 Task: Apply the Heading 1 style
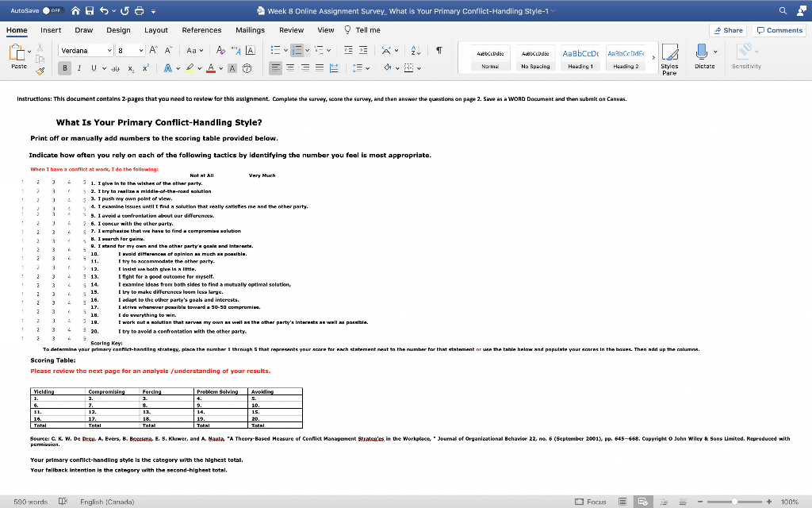pyautogui.click(x=580, y=57)
